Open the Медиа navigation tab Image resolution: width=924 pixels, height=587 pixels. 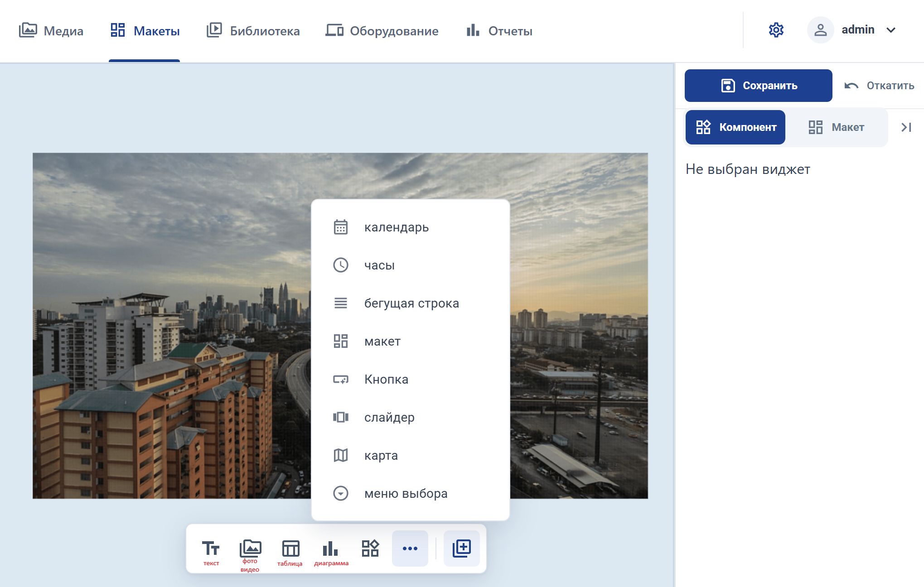[51, 31]
